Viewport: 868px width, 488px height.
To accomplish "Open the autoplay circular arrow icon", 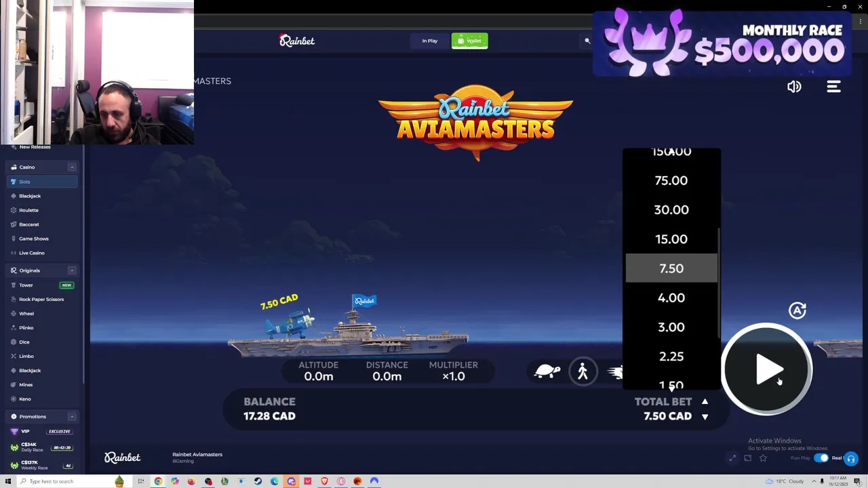I will tap(797, 310).
